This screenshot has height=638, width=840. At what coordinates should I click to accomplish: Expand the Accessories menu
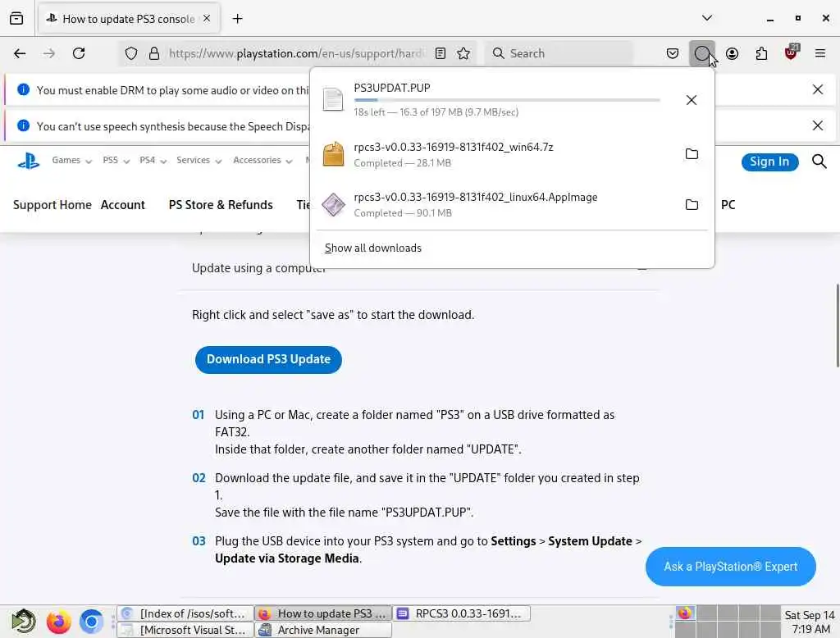262,160
